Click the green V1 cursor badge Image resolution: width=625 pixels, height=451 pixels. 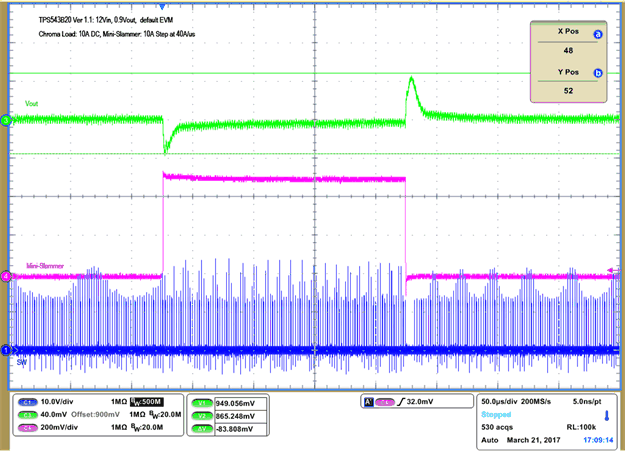pyautogui.click(x=202, y=403)
